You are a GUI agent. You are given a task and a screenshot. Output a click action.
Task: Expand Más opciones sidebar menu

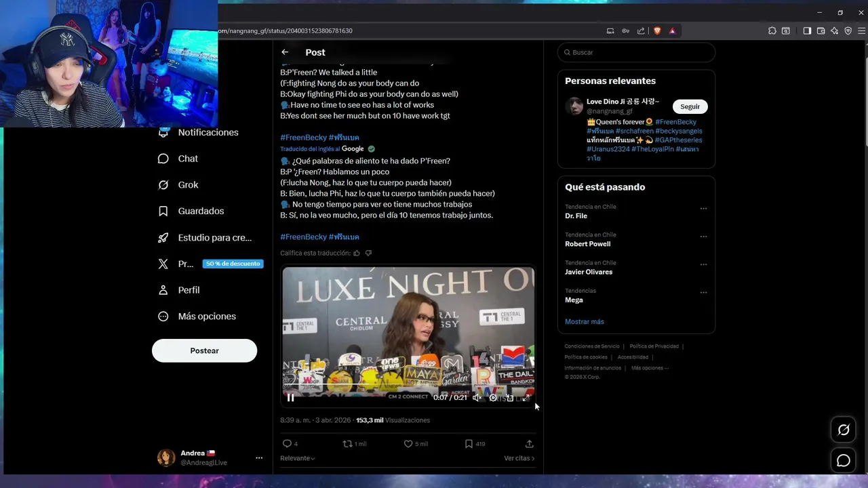197,317
